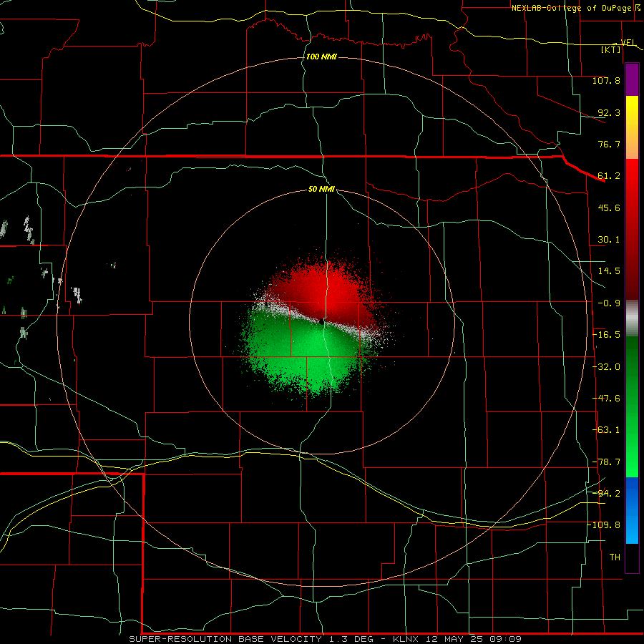Select the -63.1 scale value
The height and width of the screenshot is (644, 644).
pyautogui.click(x=606, y=430)
